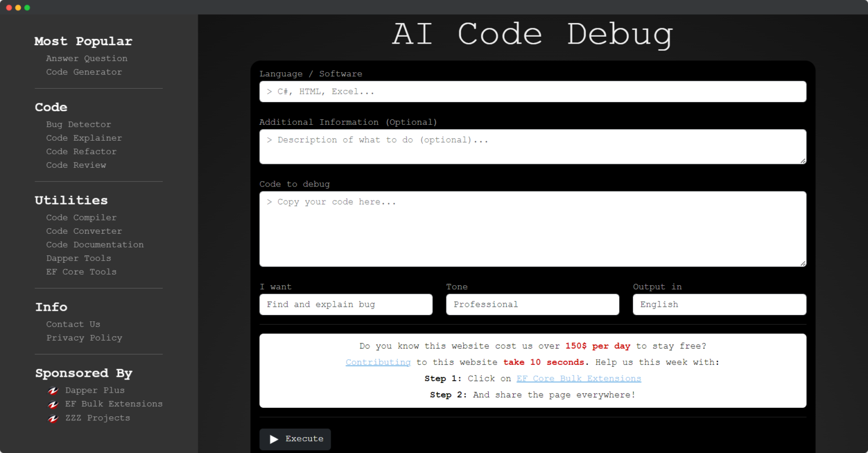
Task: Follow the EF Core Bulk Extensions link
Action: coord(578,378)
